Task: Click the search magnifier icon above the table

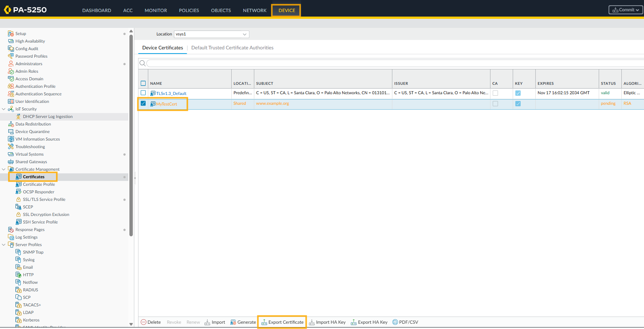Action: pos(143,63)
